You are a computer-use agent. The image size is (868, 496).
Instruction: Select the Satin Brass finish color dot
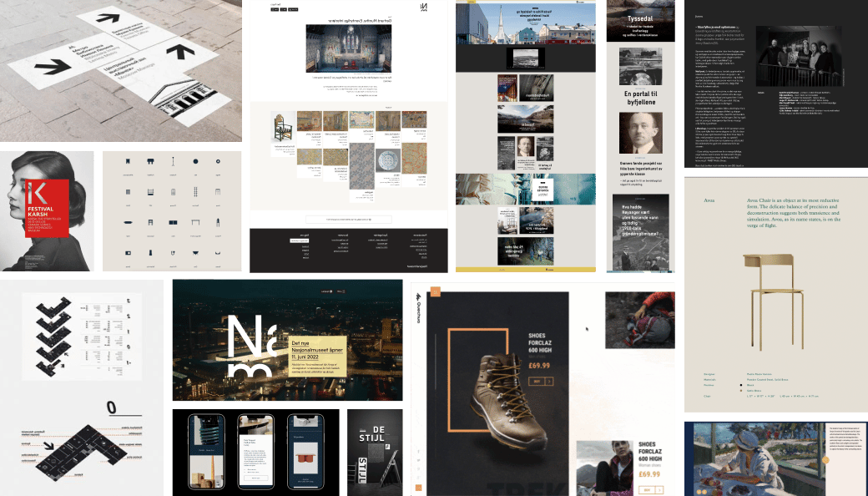point(742,391)
